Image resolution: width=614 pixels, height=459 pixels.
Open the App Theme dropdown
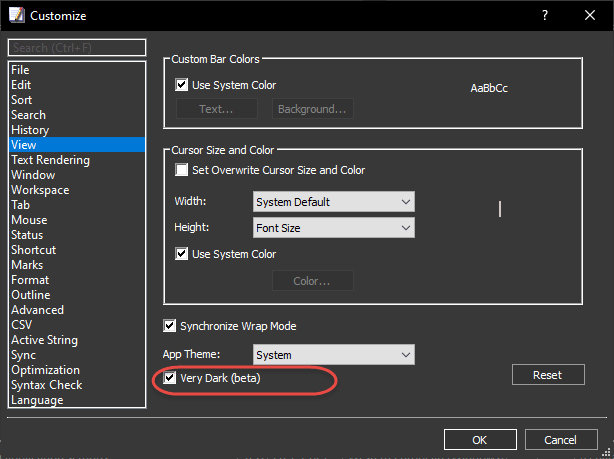pos(334,355)
